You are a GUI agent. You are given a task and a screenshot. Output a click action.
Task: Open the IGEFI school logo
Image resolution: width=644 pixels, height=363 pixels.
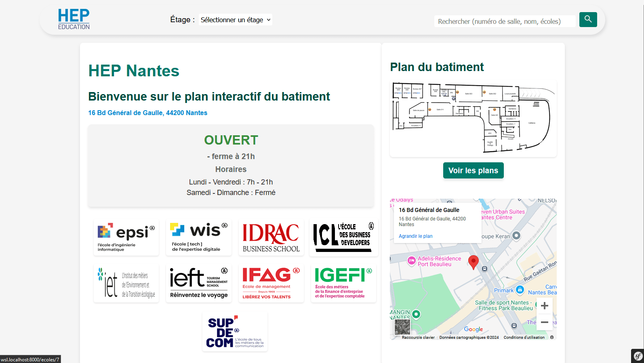coord(343,283)
